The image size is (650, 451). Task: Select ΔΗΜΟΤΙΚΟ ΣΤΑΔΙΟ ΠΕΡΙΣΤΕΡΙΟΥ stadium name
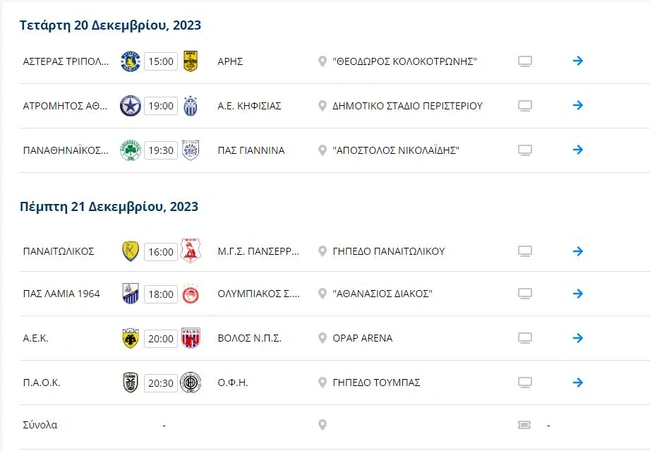(x=407, y=105)
